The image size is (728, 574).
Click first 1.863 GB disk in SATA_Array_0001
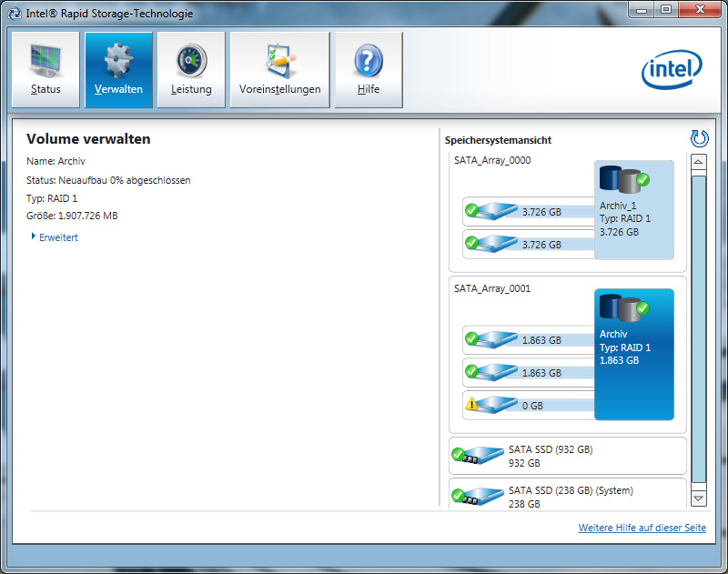[x=529, y=340]
